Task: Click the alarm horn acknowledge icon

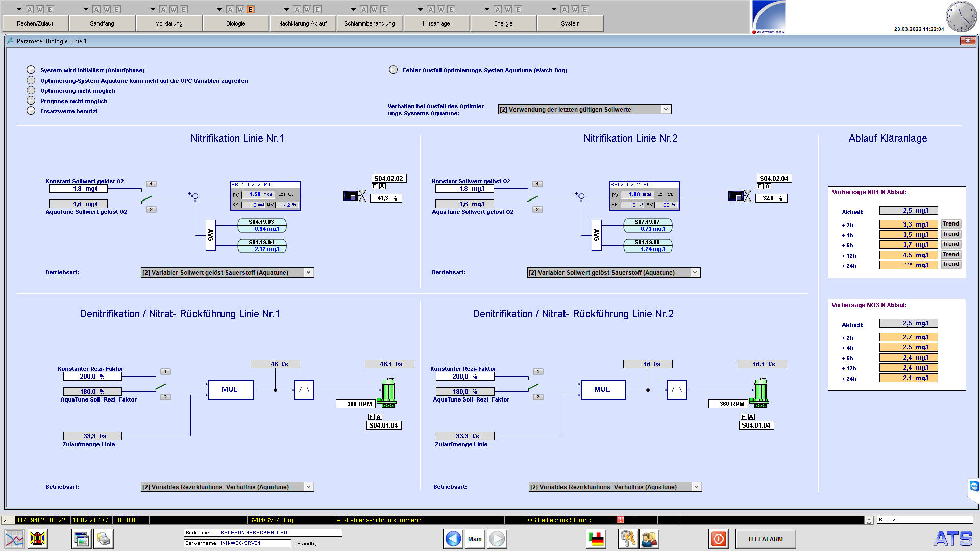Action: [x=38, y=539]
